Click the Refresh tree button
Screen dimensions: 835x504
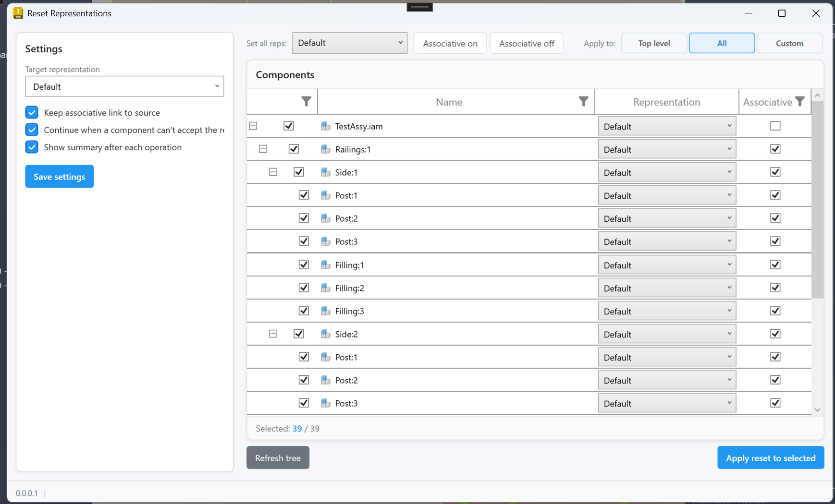[278, 458]
